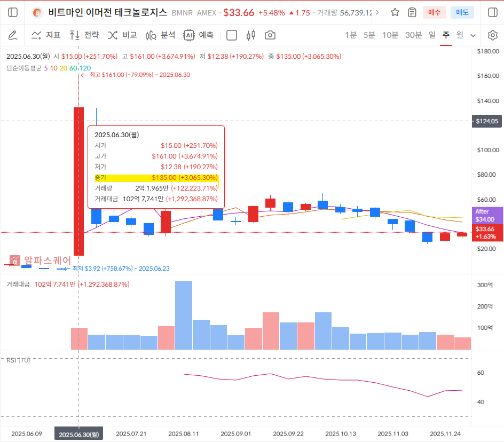The width and height of the screenshot is (504, 442).
Task: Open chart settings gear icon
Action: coord(492,35)
